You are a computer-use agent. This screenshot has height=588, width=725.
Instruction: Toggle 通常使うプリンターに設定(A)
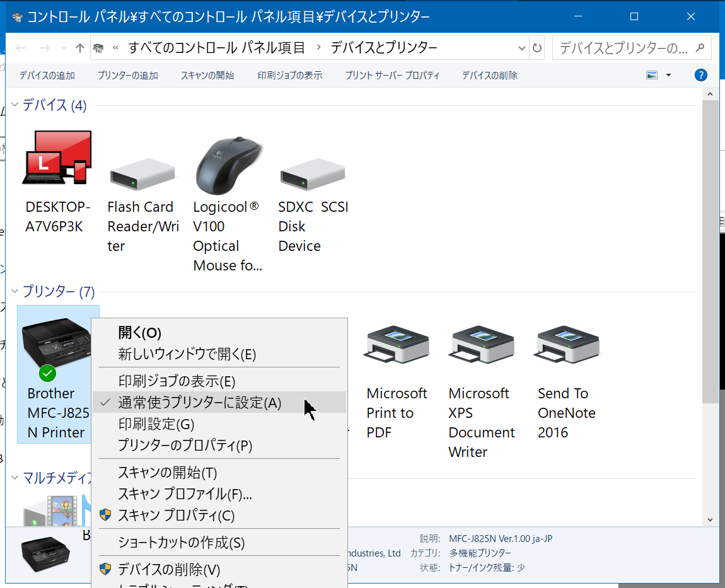point(219,403)
